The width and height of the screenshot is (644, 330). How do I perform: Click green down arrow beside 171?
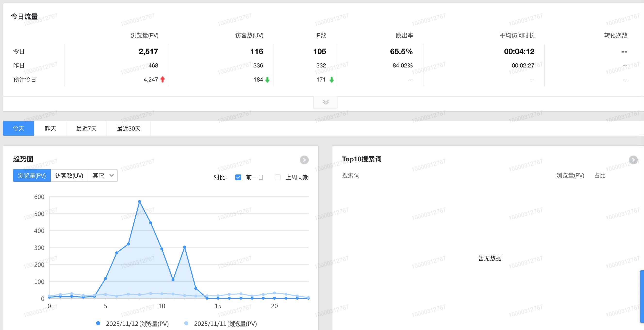click(331, 80)
